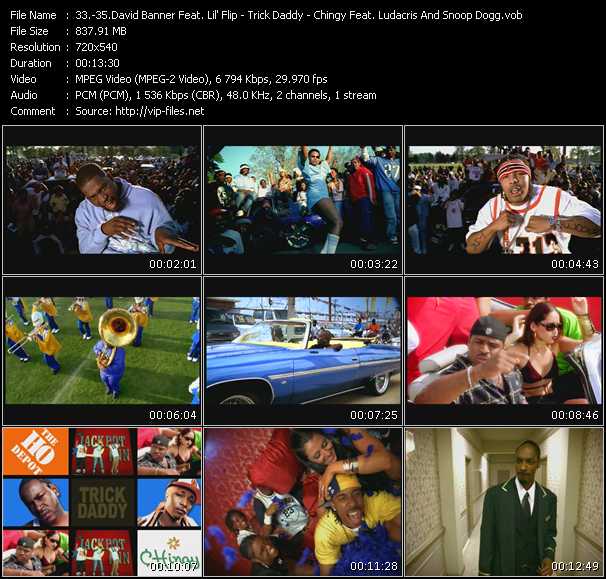Click the orange Ho Depot logo tile
This screenshot has width=606, height=579.
click(x=36, y=451)
